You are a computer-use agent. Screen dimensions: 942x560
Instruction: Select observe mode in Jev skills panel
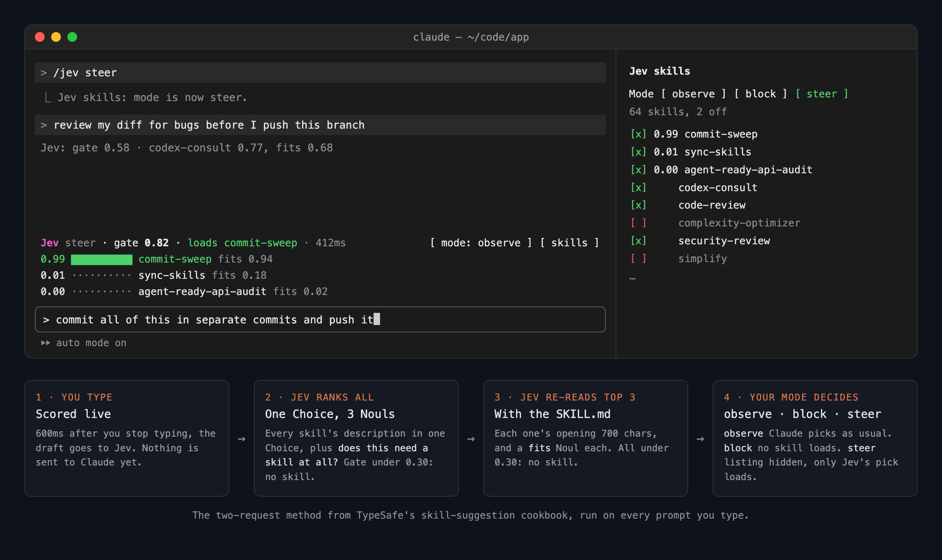tap(694, 94)
